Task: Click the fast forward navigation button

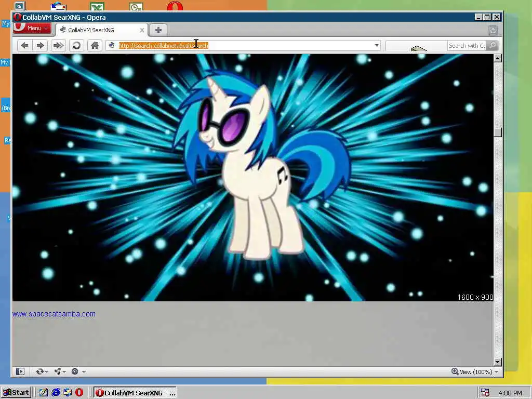Action: coord(58,46)
